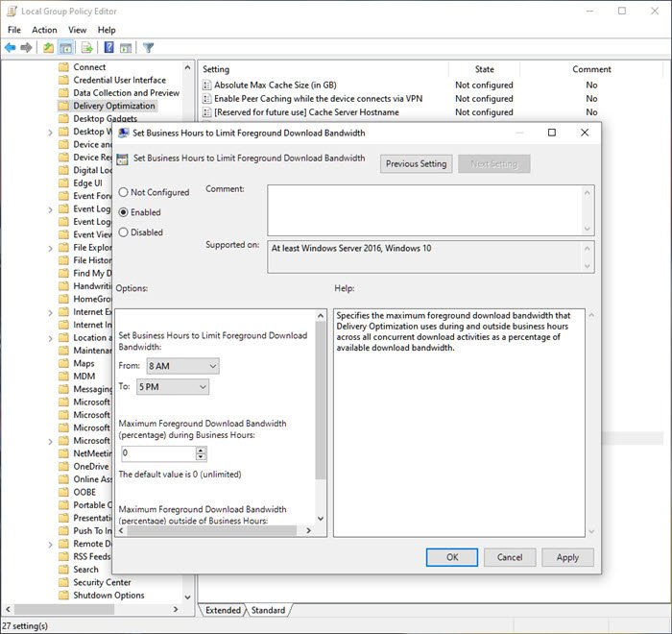
Task: Open the To 5 PM dropdown
Action: point(173,387)
